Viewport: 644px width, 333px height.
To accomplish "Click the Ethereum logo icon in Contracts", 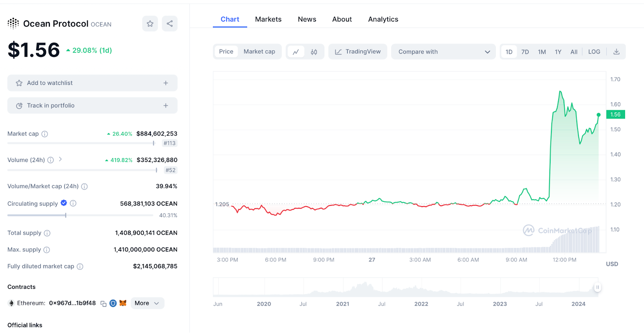I will [x=11, y=303].
